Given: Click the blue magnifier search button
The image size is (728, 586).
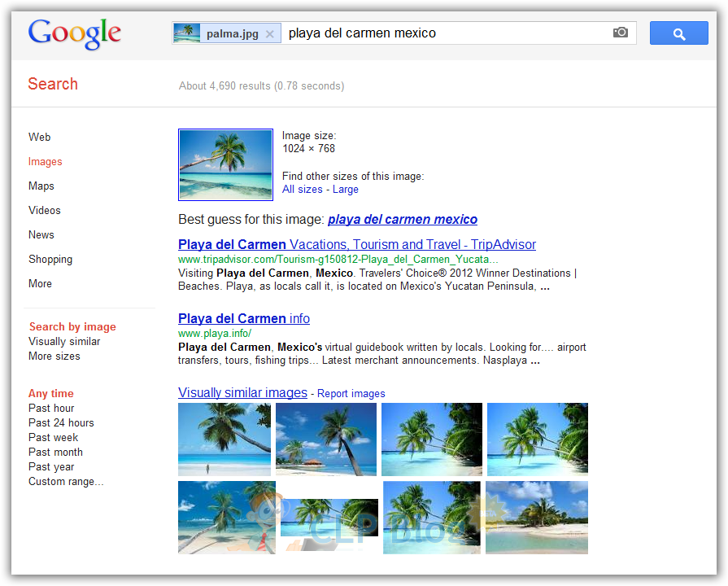Looking at the screenshot, I should pos(678,33).
